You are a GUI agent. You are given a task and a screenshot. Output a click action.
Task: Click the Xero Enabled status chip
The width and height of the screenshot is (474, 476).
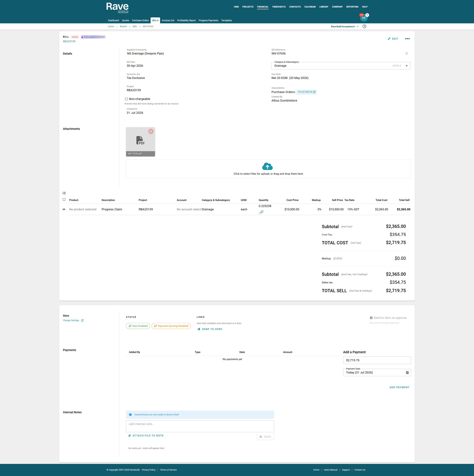click(x=138, y=326)
